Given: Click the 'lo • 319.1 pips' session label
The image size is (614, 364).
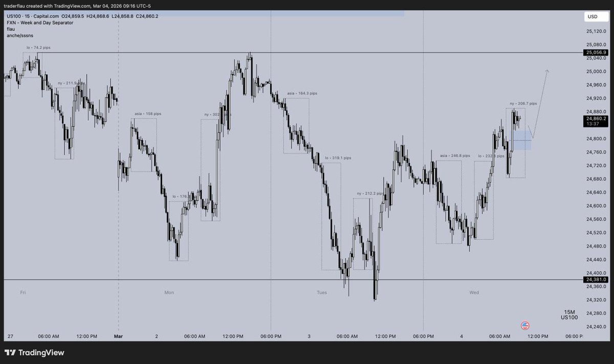Looking at the screenshot, I should coord(338,158).
